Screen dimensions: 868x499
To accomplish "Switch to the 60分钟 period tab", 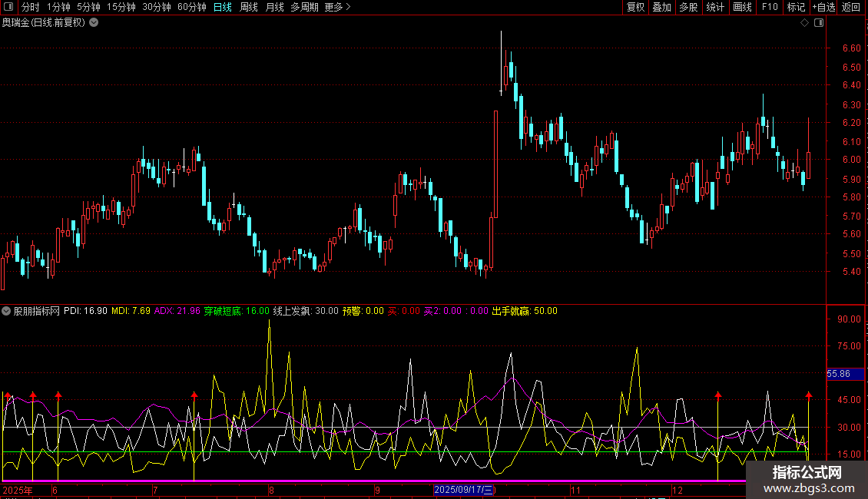I will [x=191, y=7].
